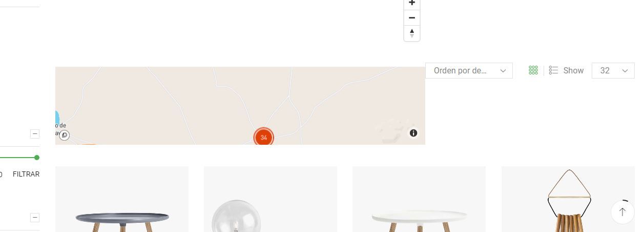Image resolution: width=644 pixels, height=232 pixels.
Task: Switch products to list view
Action: 553,70
